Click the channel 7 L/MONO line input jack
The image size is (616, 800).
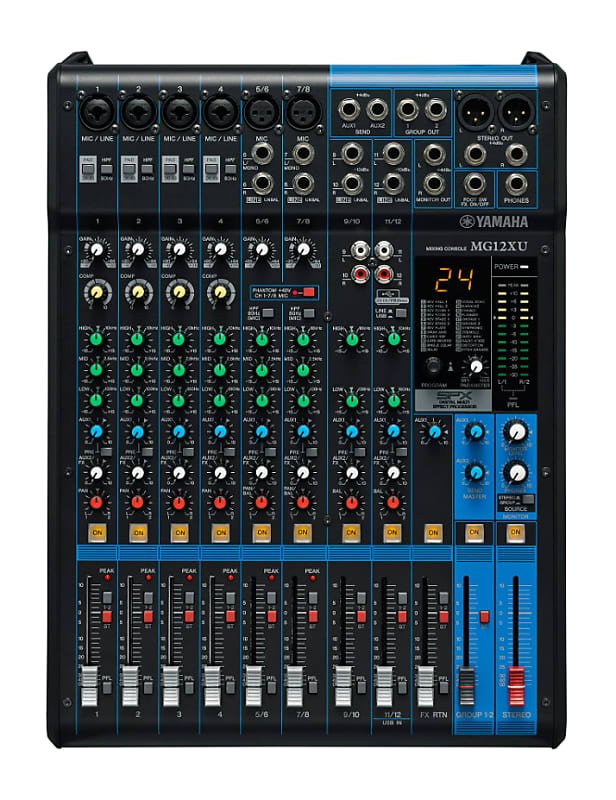click(x=303, y=154)
